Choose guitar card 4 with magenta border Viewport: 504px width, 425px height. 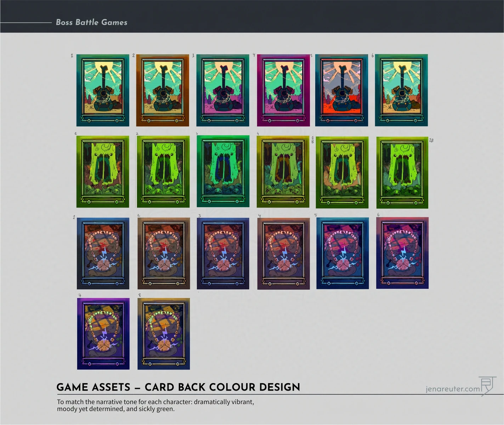pos(283,90)
